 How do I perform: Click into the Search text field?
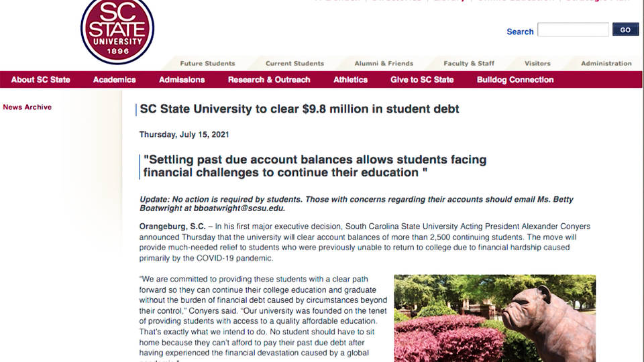(x=573, y=30)
